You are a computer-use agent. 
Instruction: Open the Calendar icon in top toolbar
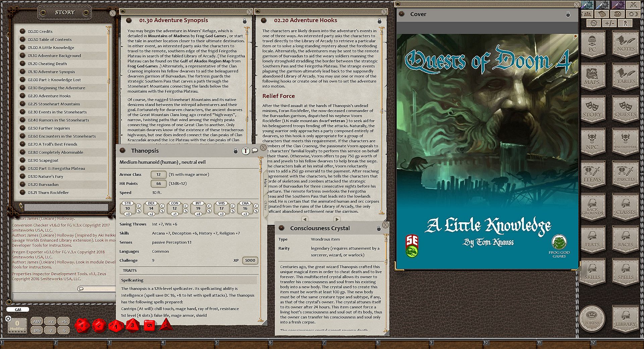point(602,14)
